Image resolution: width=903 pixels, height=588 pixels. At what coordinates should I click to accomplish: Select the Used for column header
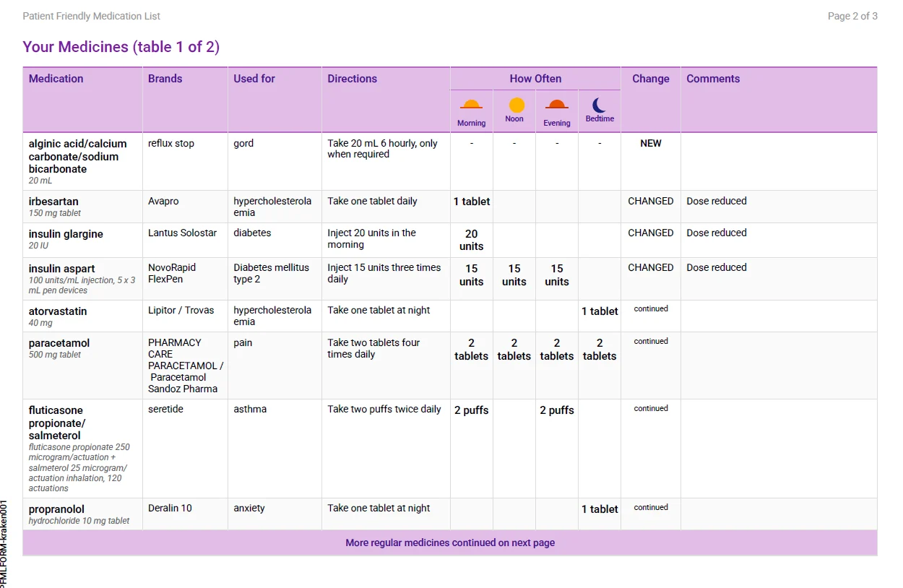(254, 79)
